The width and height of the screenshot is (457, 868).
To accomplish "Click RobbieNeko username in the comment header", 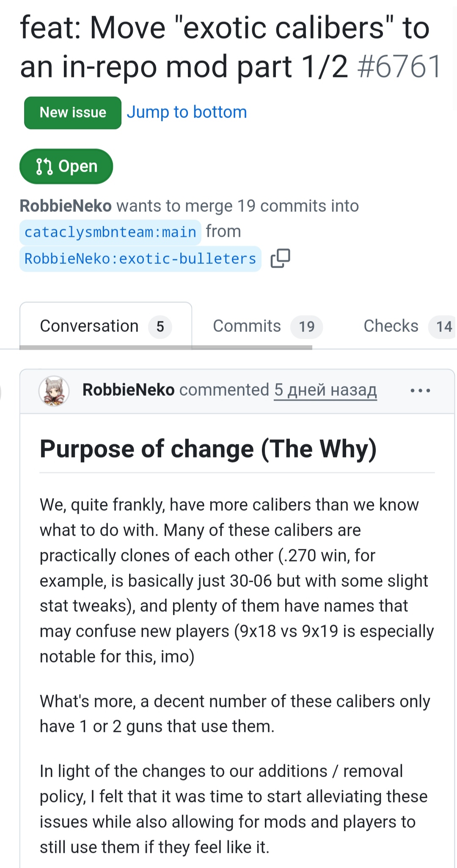I will pyautogui.click(x=128, y=390).
